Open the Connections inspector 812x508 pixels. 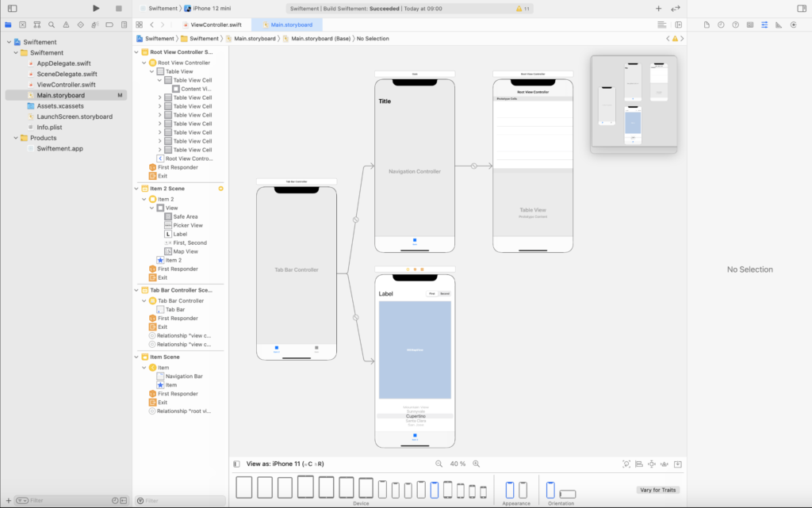793,25
